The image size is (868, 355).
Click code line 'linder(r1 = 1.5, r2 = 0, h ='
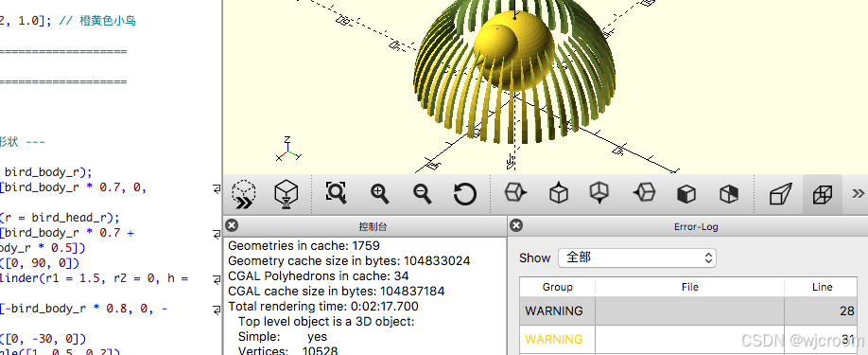pyautogui.click(x=95, y=278)
